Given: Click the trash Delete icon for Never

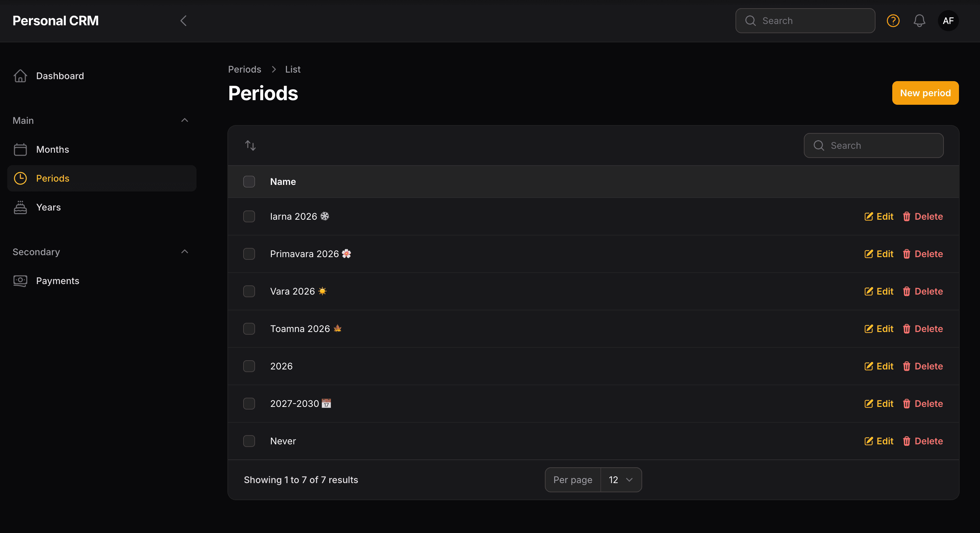Looking at the screenshot, I should tap(907, 441).
